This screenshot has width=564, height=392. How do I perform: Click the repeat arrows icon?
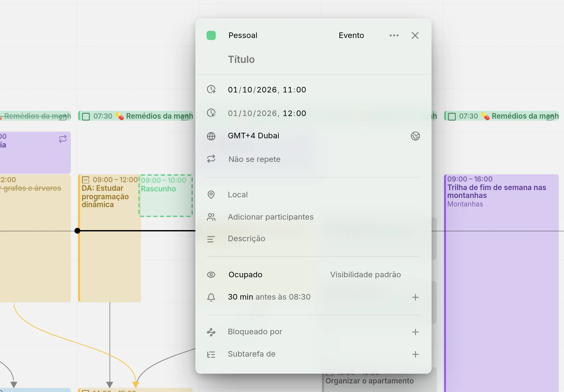[211, 159]
